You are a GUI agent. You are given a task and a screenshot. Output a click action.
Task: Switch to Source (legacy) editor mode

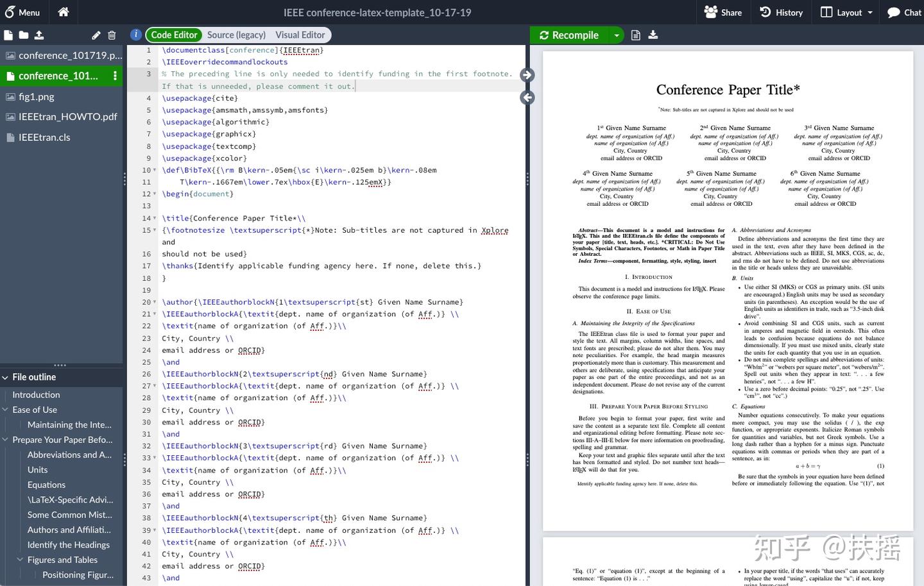(236, 35)
